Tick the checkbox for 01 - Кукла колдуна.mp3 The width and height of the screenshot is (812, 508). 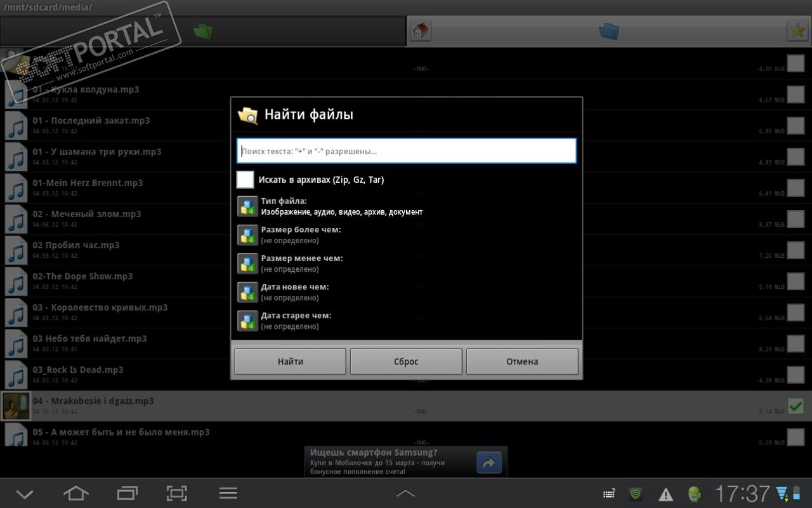(796, 95)
